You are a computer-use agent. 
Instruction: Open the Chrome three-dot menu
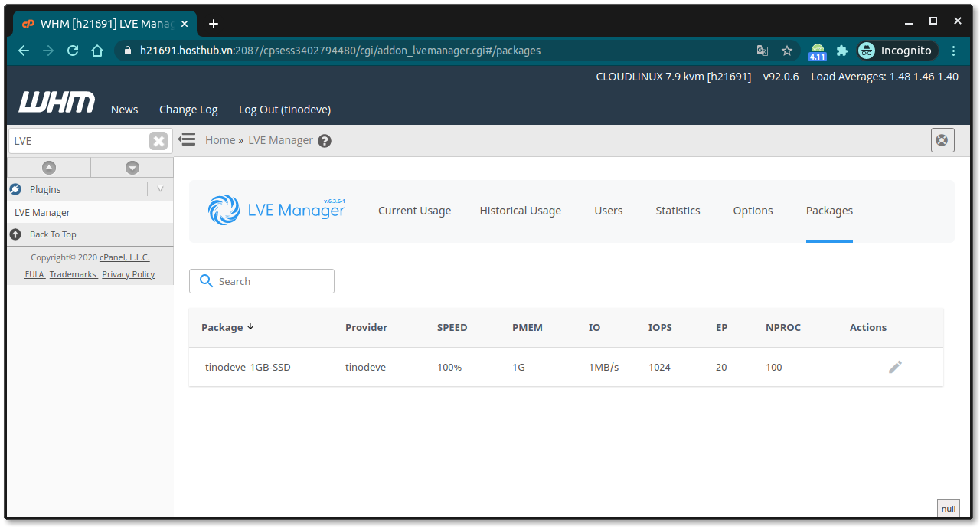[953, 51]
